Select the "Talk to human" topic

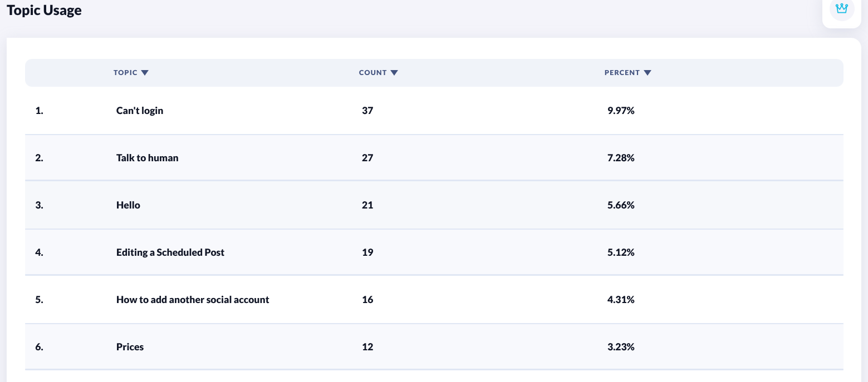(x=147, y=158)
